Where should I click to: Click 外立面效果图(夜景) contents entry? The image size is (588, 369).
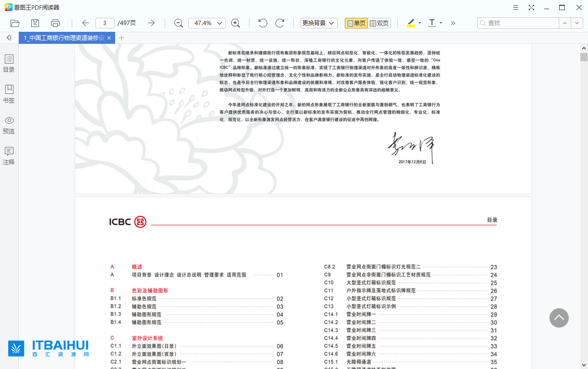click(x=154, y=354)
